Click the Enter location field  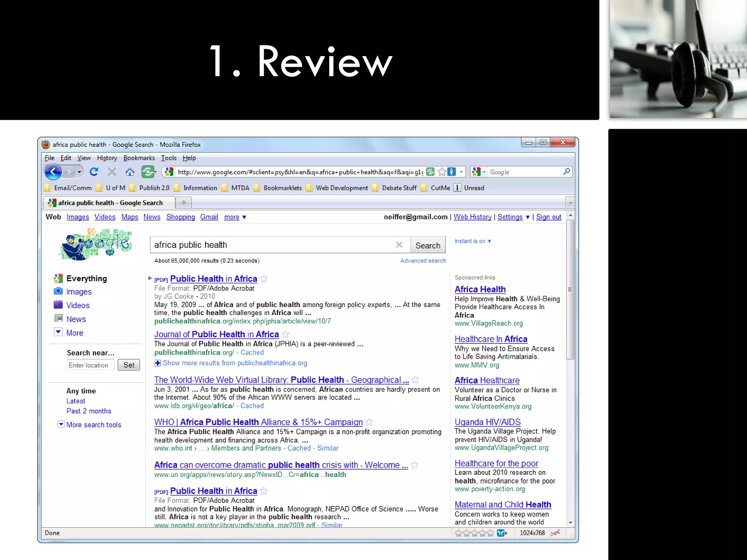click(x=90, y=365)
